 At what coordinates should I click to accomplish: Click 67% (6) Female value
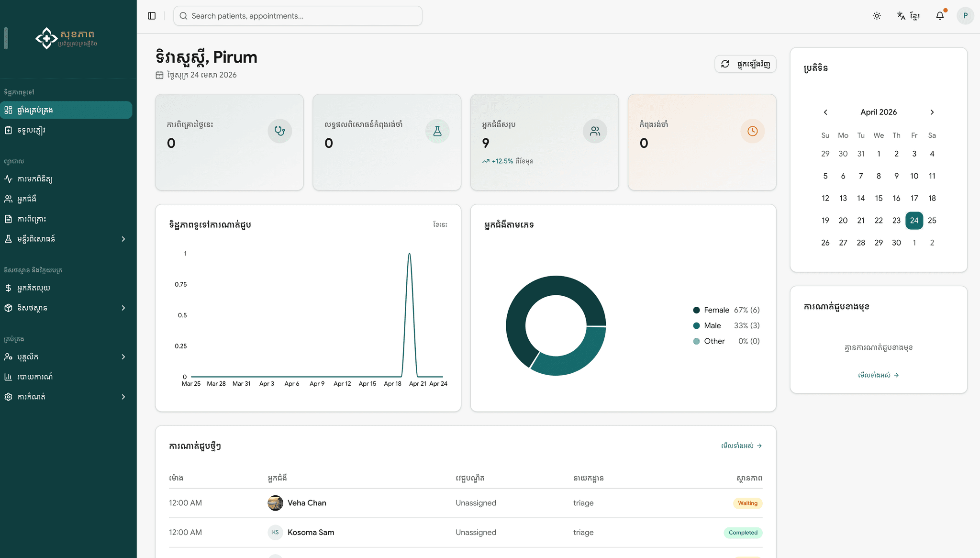point(746,310)
